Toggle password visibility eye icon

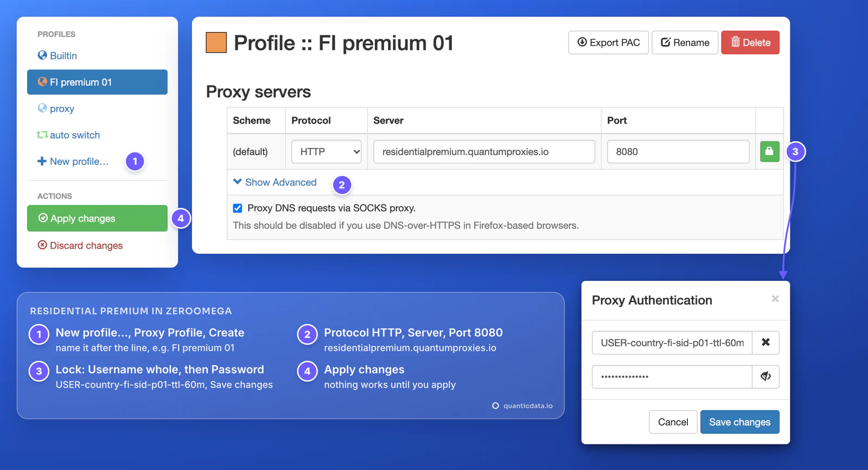pos(765,377)
